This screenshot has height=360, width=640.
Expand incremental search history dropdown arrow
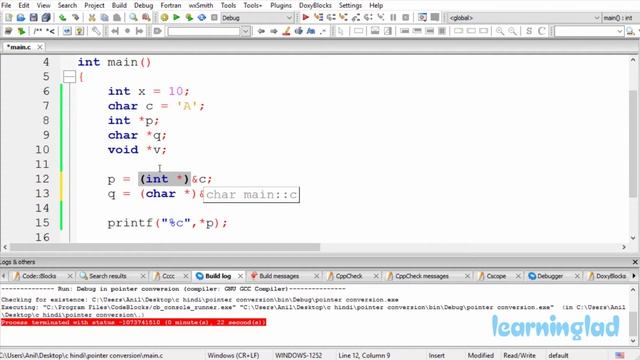point(245,31)
